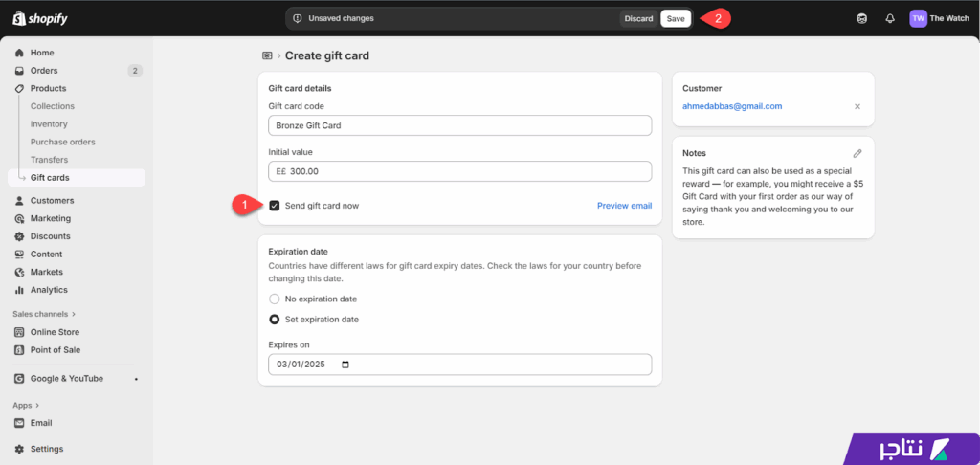Go to Collections under Products
980x465 pixels.
(53, 106)
